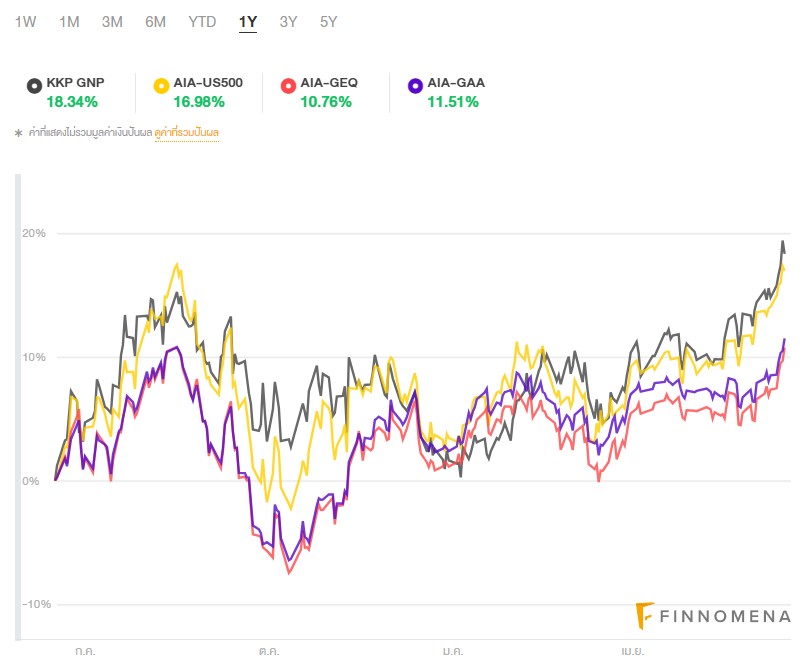Click the FINNOMENA logo watermark
This screenshot has width=803, height=664.
point(714,616)
